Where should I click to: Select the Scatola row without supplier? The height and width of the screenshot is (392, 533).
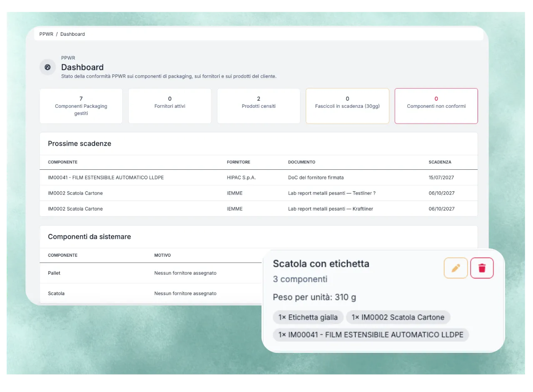click(151, 293)
